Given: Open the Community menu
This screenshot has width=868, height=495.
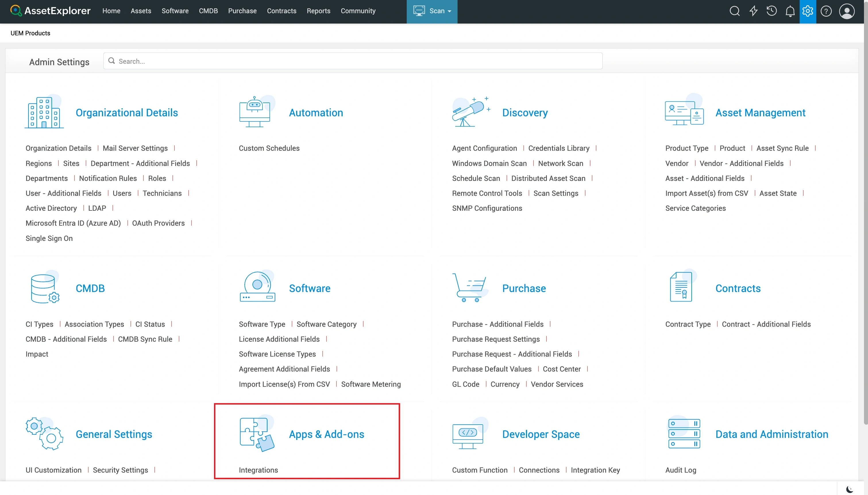Looking at the screenshot, I should pos(358,11).
